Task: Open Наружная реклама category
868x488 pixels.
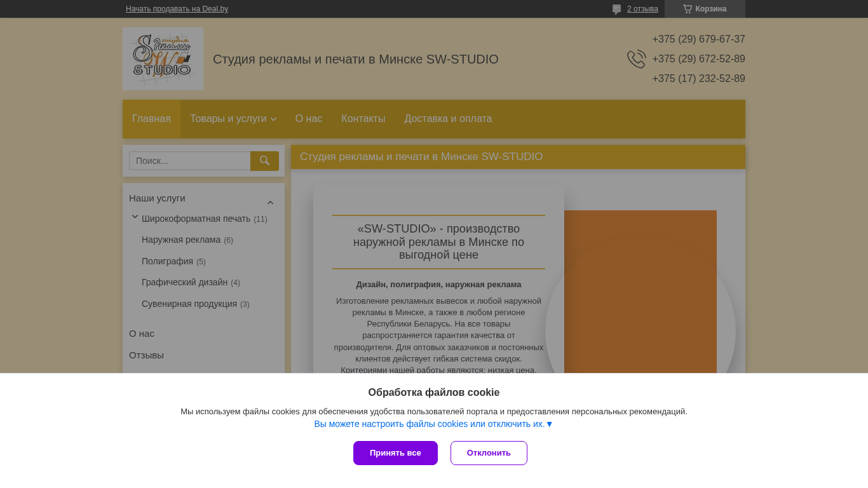Action: tap(181, 240)
